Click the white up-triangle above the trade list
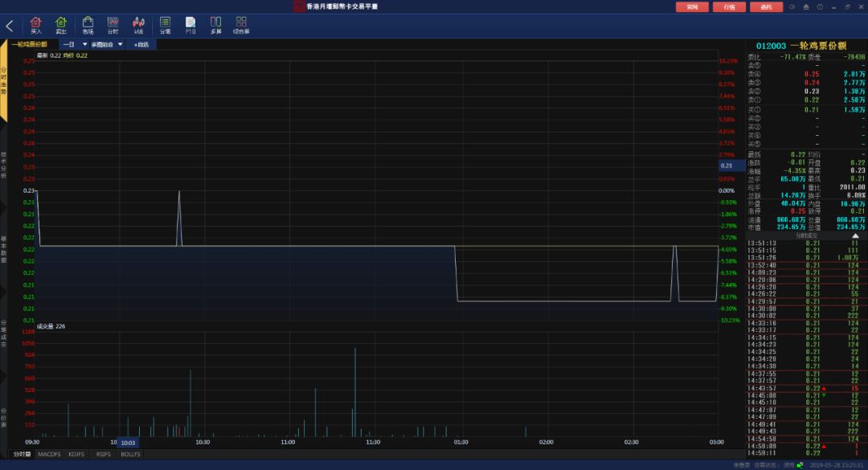868x470 pixels. tap(855, 236)
